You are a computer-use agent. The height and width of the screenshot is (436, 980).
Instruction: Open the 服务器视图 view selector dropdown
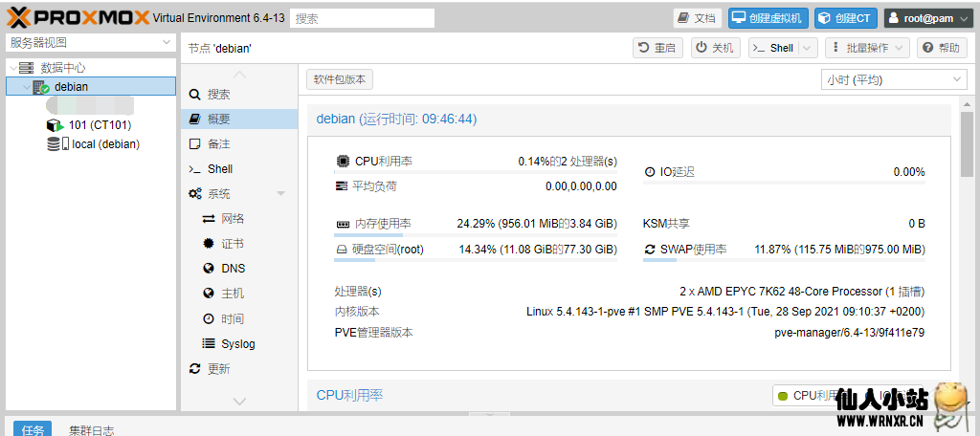91,43
